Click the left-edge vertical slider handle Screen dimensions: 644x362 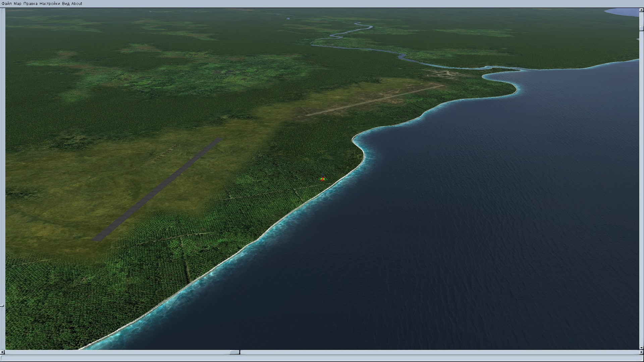click(2, 305)
